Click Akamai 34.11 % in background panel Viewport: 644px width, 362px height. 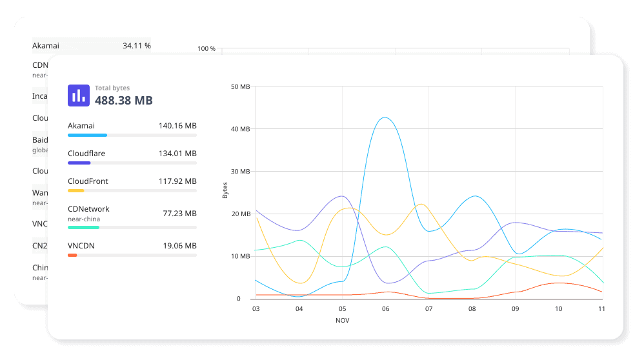pos(92,46)
